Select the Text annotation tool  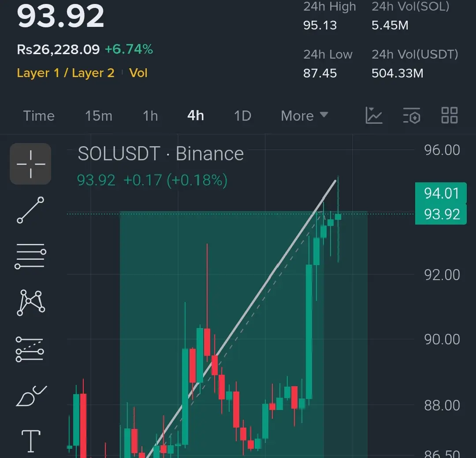[x=31, y=441]
